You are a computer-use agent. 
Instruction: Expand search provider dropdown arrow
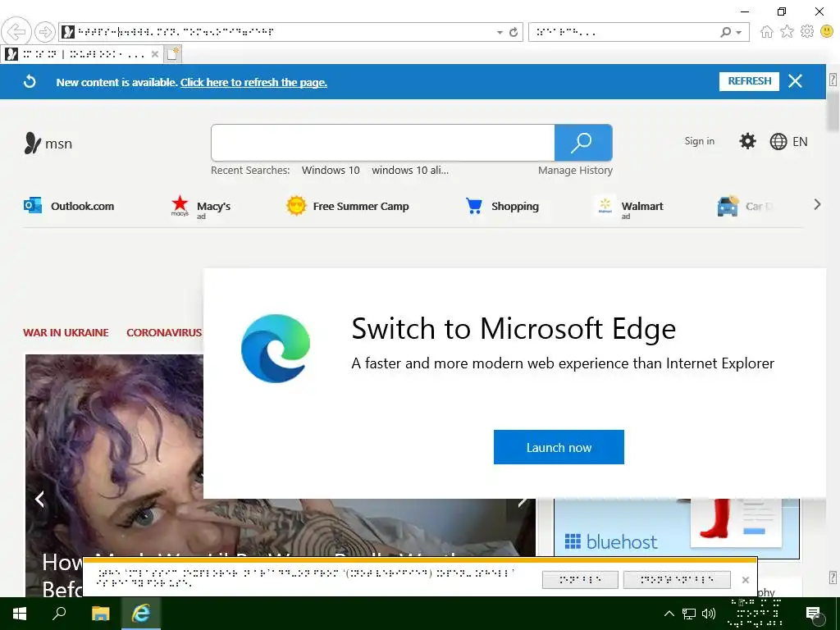(739, 33)
